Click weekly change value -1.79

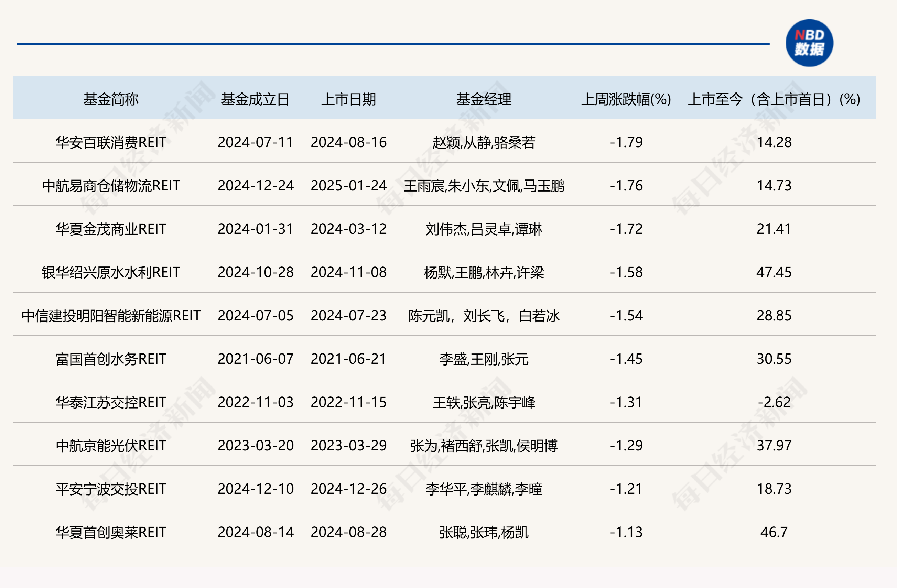click(x=626, y=142)
